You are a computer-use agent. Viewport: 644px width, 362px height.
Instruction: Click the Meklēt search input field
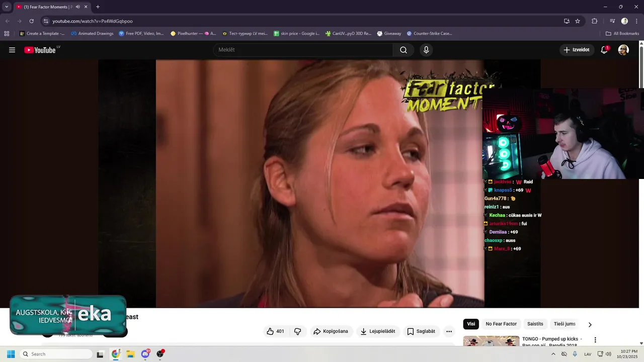click(x=303, y=50)
